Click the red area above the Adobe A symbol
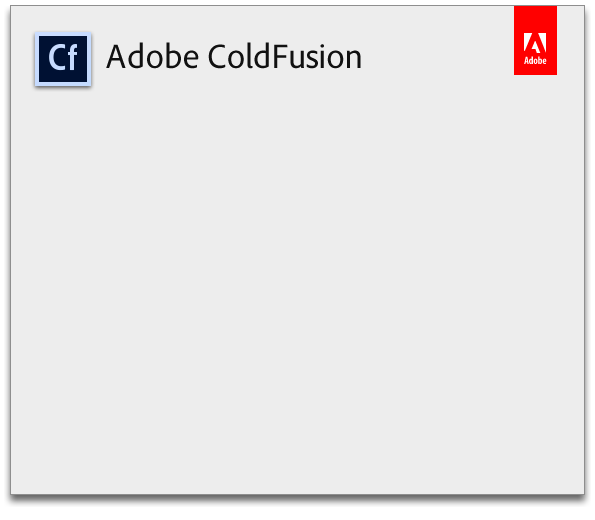The width and height of the screenshot is (595, 520). tap(535, 19)
